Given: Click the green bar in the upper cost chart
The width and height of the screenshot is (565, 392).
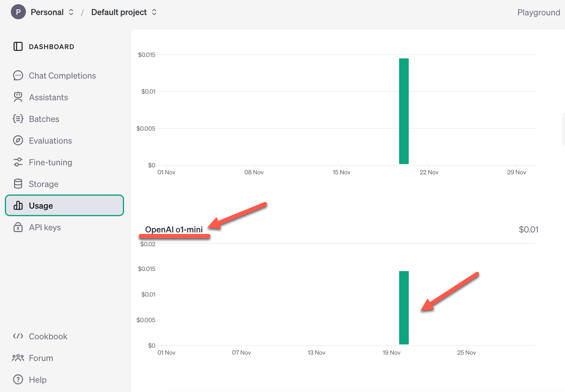Looking at the screenshot, I should (404, 111).
